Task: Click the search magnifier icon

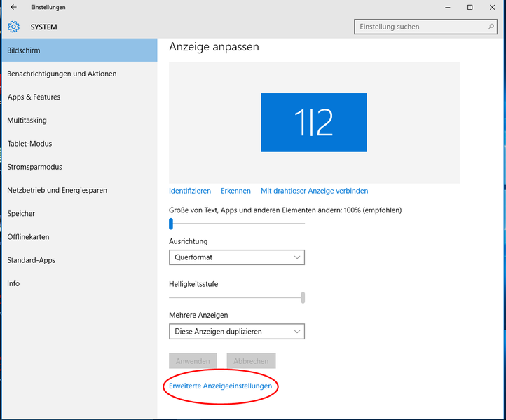Action: click(491, 27)
